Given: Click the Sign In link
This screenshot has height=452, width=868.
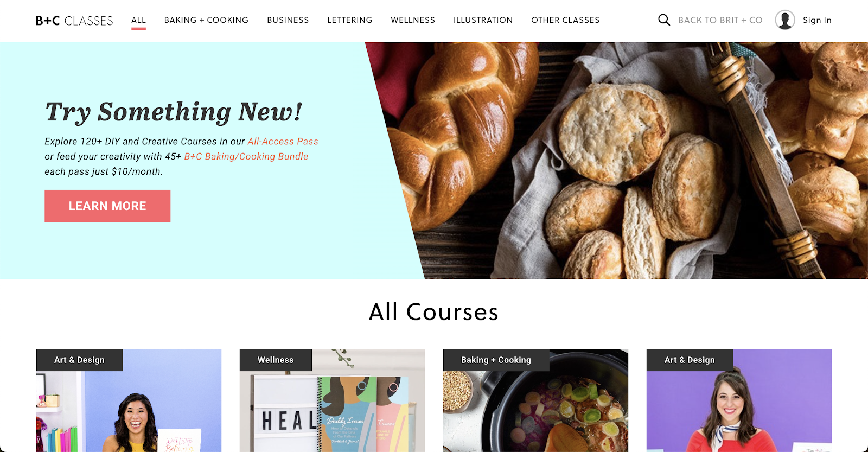Looking at the screenshot, I should (x=817, y=20).
